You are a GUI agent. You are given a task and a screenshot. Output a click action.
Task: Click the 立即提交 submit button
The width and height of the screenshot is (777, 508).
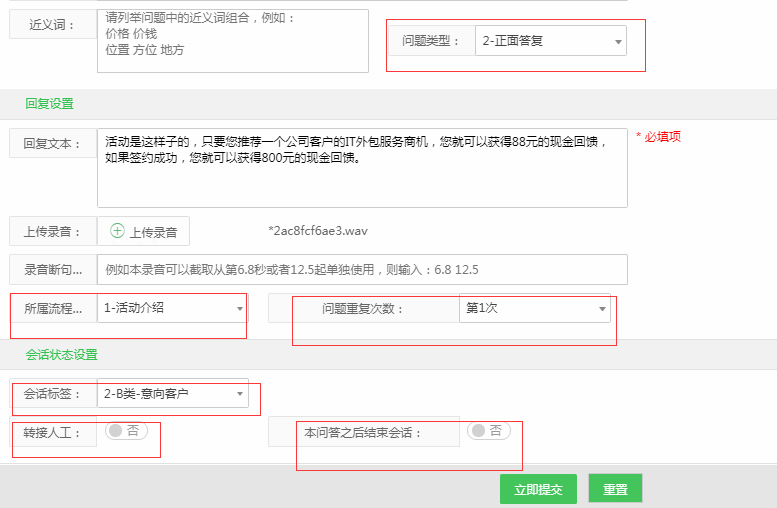538,489
